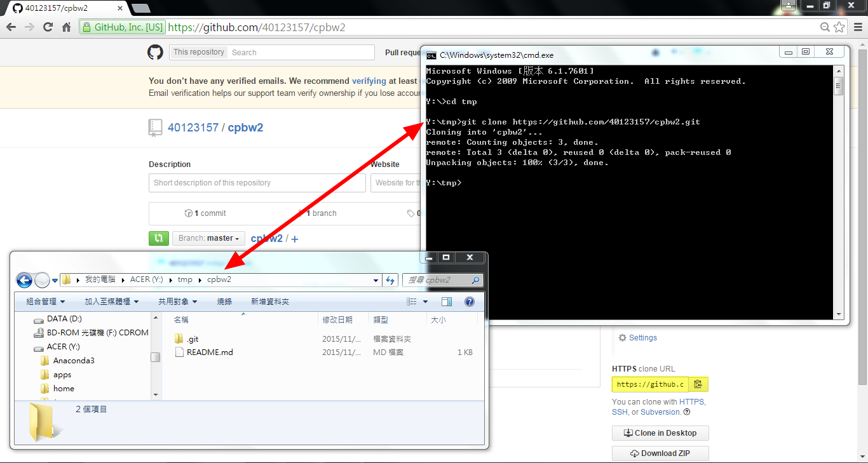
Task: Reload the GitHub page in Chrome
Action: 48,27
